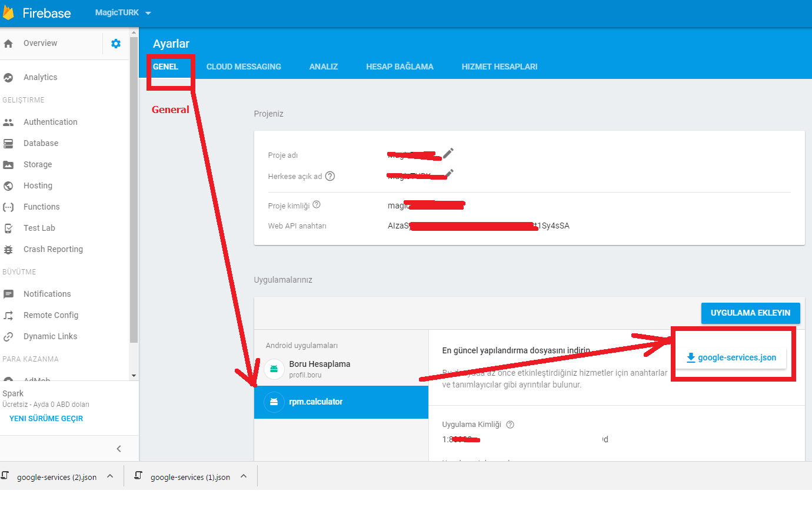Open Remote Config section
This screenshot has width=812, height=530.
tap(51, 316)
